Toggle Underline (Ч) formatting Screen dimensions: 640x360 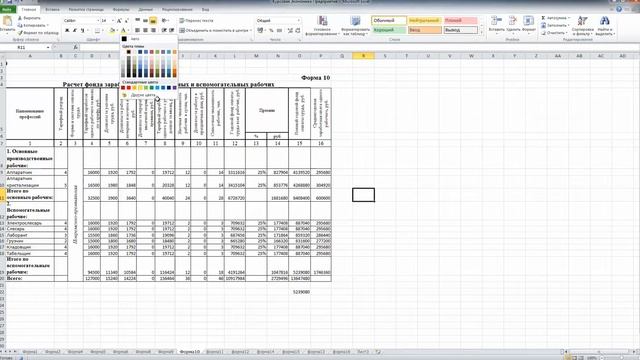click(82, 31)
